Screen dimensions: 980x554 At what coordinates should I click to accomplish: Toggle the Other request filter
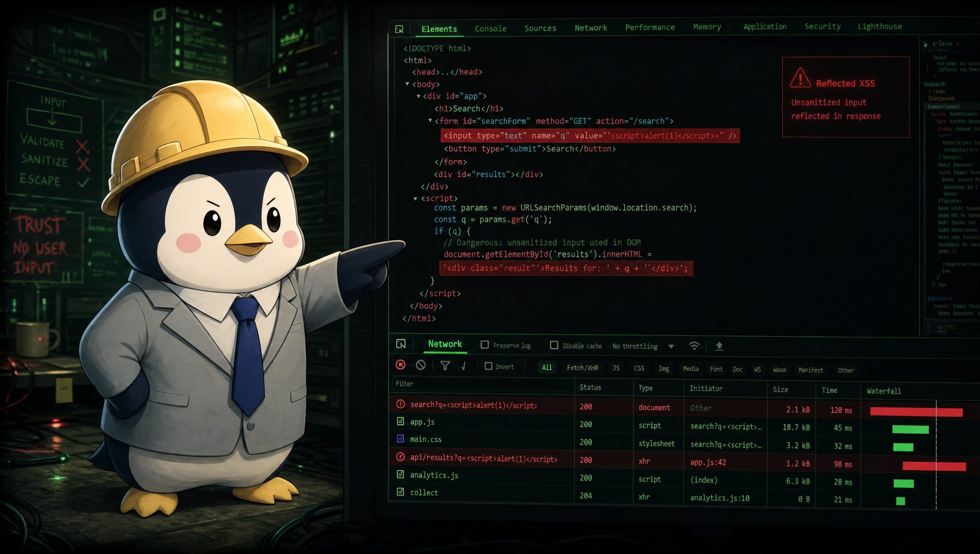click(846, 370)
